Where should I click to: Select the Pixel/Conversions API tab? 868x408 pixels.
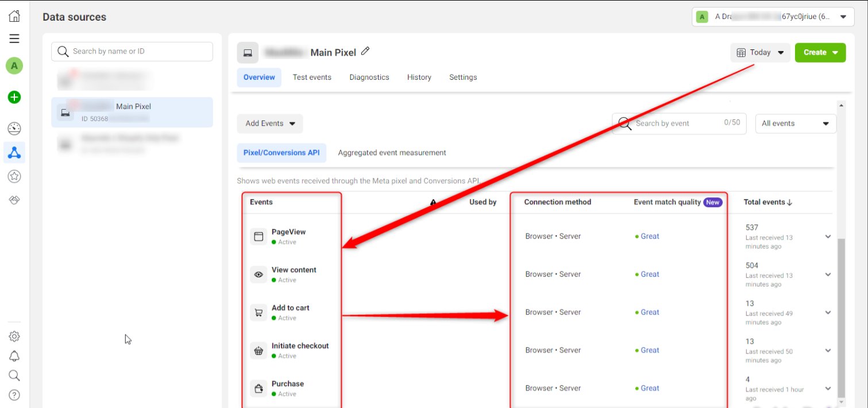pyautogui.click(x=281, y=153)
